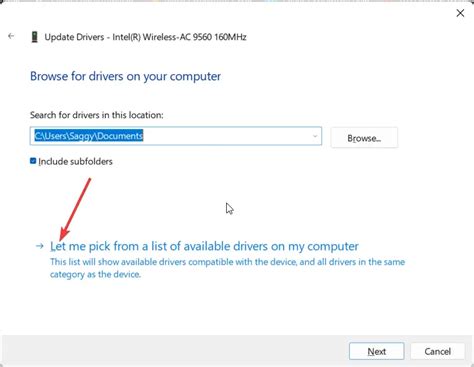Expand the driver location dropdown arrow
The height and width of the screenshot is (367, 474).
[x=315, y=136]
